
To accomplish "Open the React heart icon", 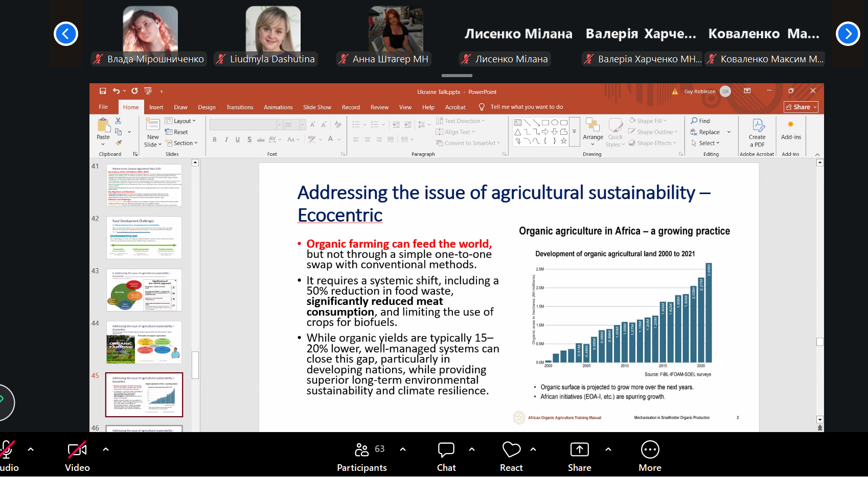I will (x=511, y=449).
